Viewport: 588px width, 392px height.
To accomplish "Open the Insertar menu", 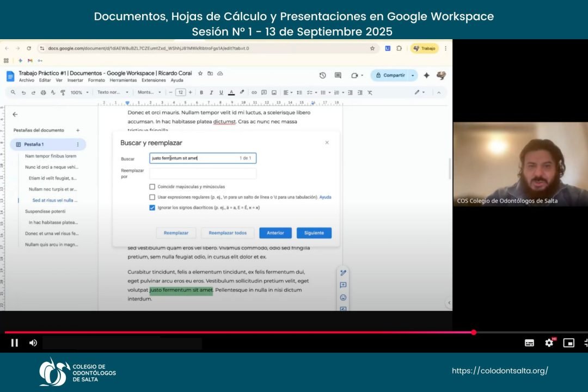I will tap(75, 80).
